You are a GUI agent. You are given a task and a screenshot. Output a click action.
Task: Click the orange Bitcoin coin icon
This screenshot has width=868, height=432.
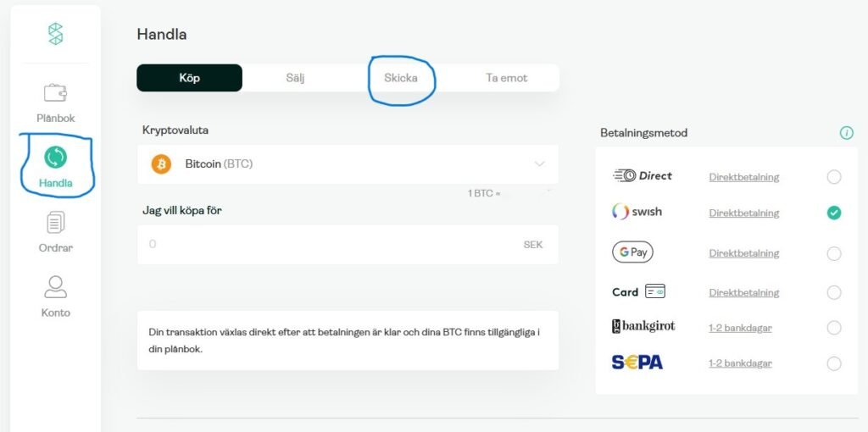pyautogui.click(x=161, y=163)
